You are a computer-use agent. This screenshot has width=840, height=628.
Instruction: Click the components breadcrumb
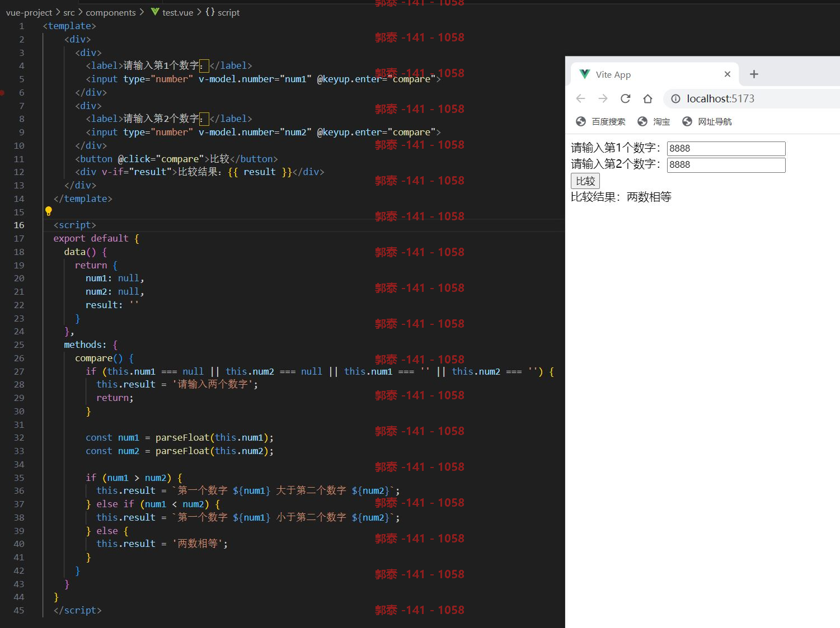pos(111,12)
